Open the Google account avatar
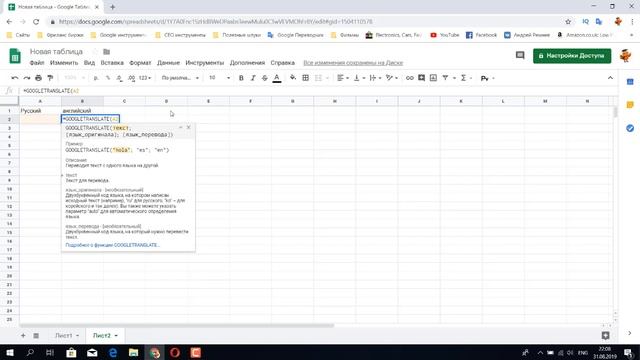 625,56
